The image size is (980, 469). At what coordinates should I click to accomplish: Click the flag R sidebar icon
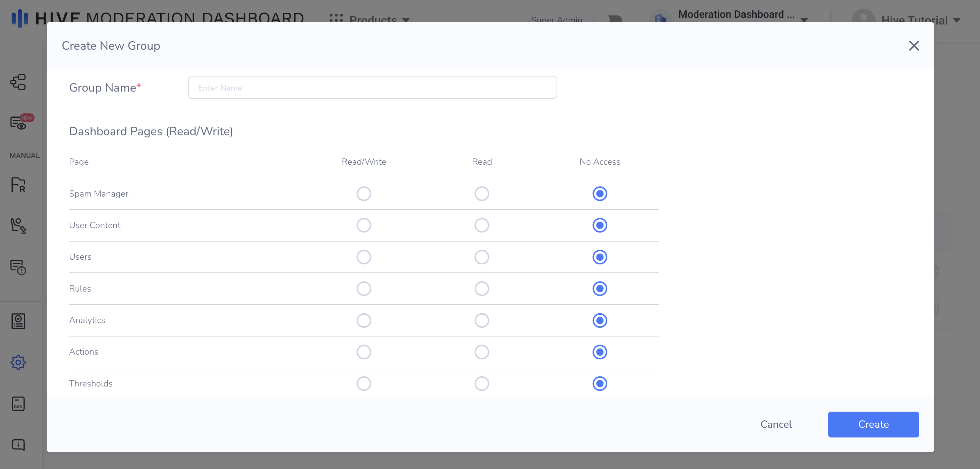(18, 185)
